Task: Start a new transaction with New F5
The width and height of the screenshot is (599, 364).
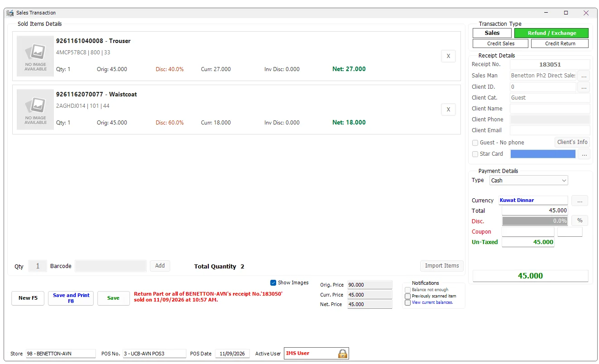Action: tap(28, 298)
